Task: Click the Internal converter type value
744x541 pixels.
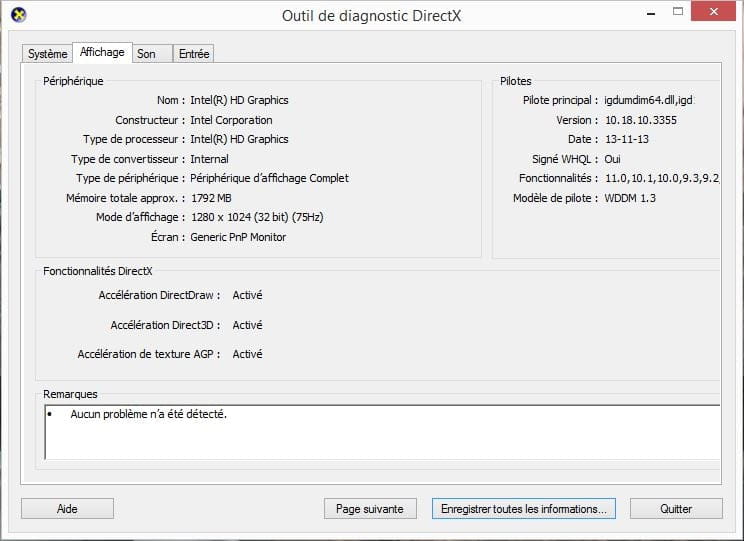Action: pos(209,159)
